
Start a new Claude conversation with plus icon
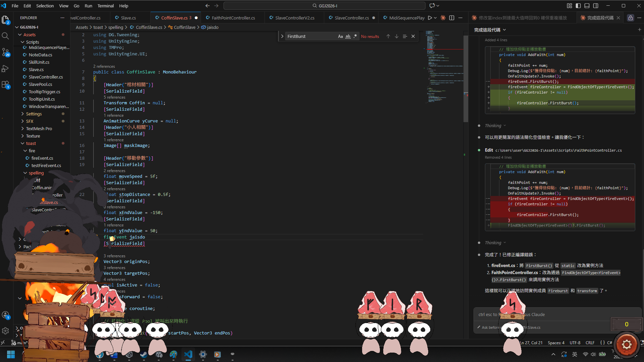click(x=639, y=30)
